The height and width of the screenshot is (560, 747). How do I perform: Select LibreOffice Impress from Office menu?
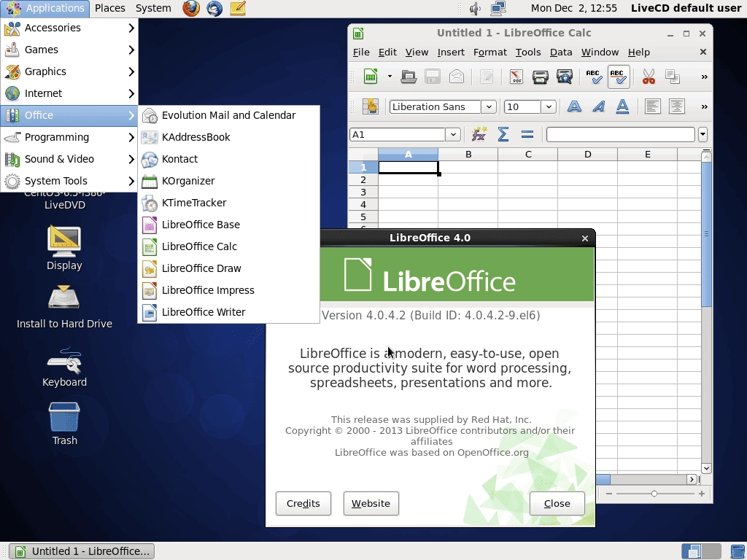[228, 290]
